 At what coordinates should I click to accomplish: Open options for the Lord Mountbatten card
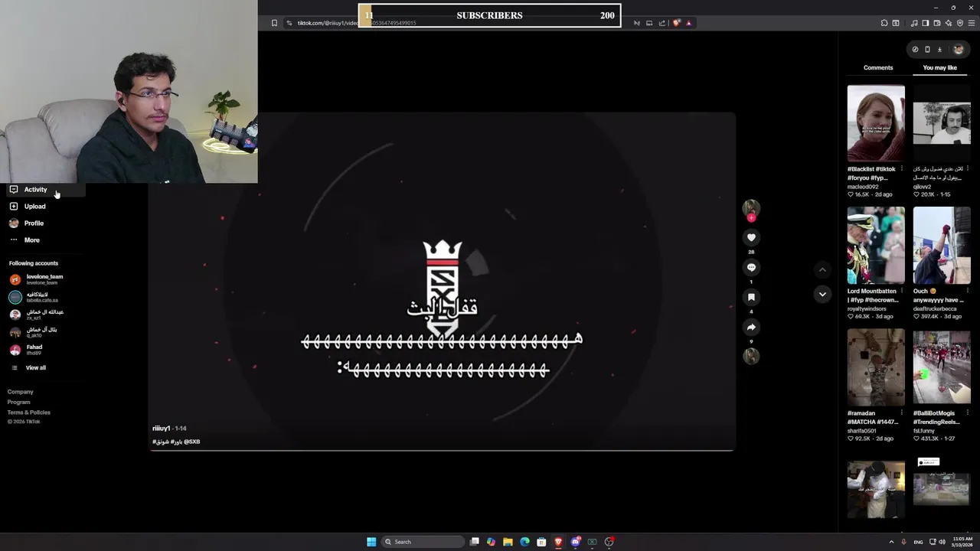tap(902, 291)
